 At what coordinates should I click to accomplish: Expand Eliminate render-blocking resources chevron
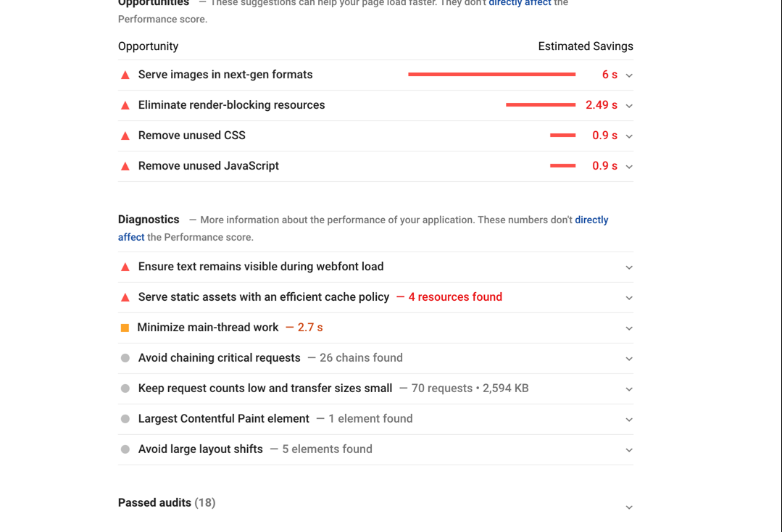coord(629,106)
